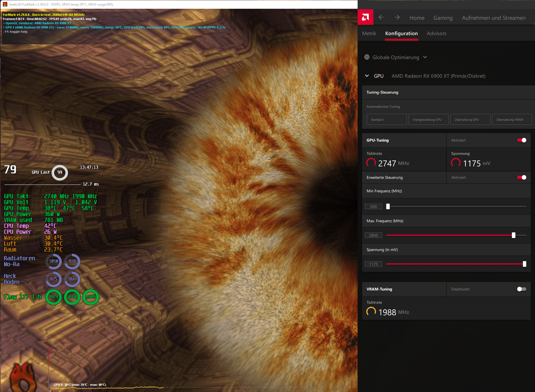The height and width of the screenshot is (392, 535).
Task: Click the Min Frequenz 500 input field
Action: point(373,206)
